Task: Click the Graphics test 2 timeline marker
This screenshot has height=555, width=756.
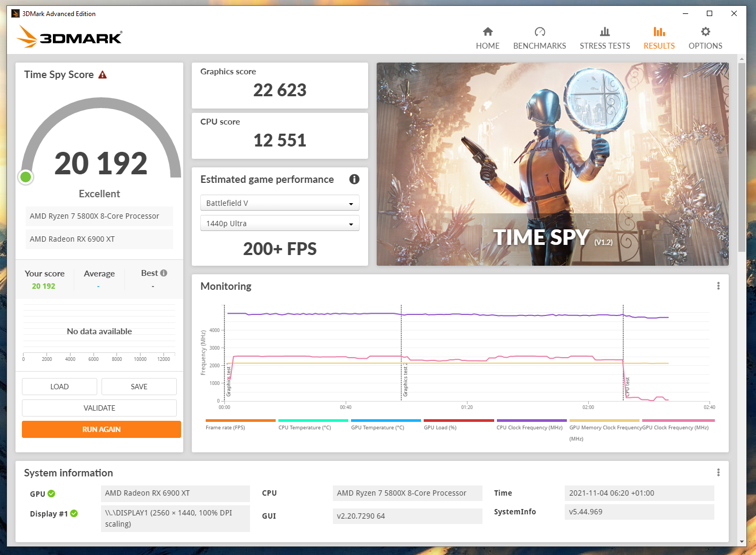Action: (x=405, y=381)
